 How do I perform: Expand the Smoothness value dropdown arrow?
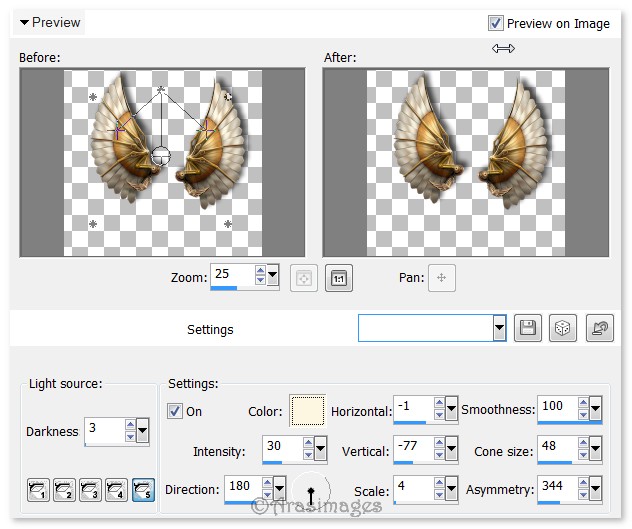click(596, 408)
